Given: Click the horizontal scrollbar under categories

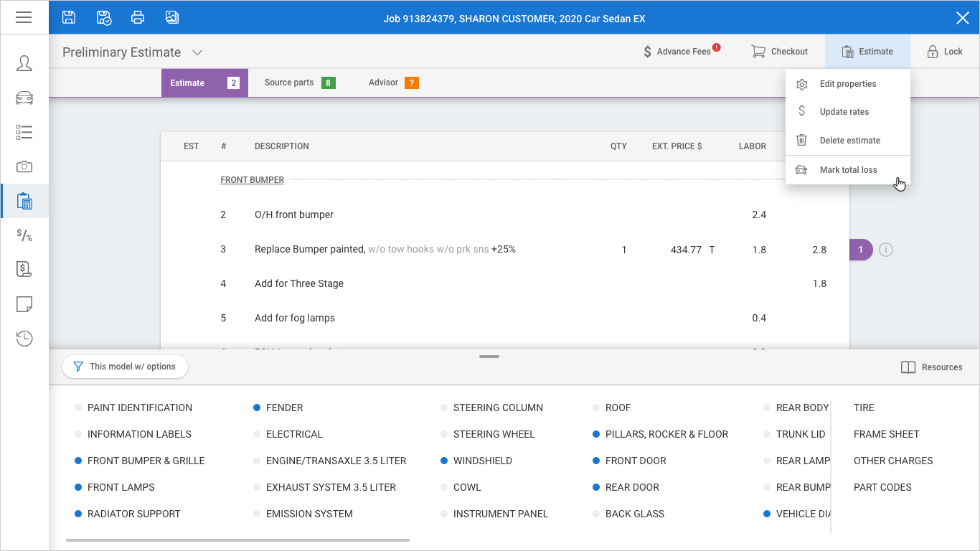Looking at the screenshot, I should 237,540.
